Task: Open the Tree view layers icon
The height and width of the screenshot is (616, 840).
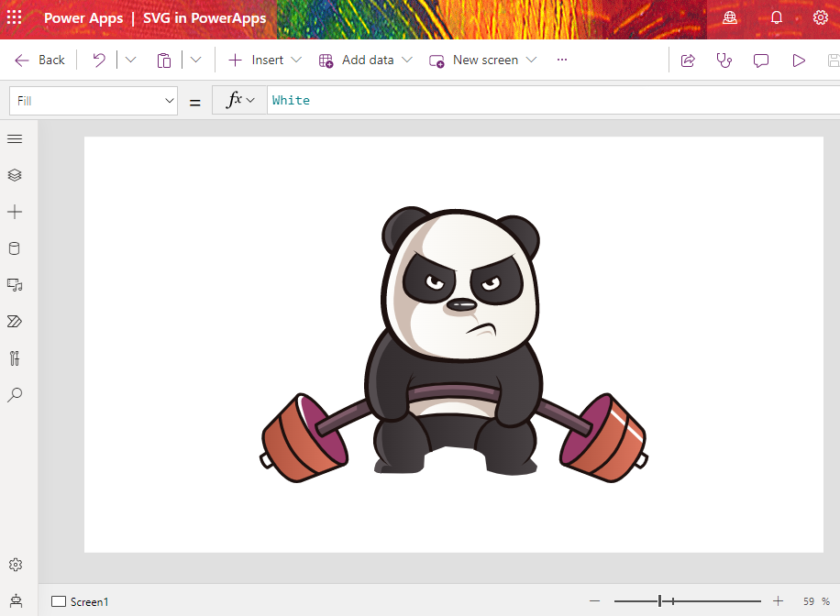Action: pos(15,175)
